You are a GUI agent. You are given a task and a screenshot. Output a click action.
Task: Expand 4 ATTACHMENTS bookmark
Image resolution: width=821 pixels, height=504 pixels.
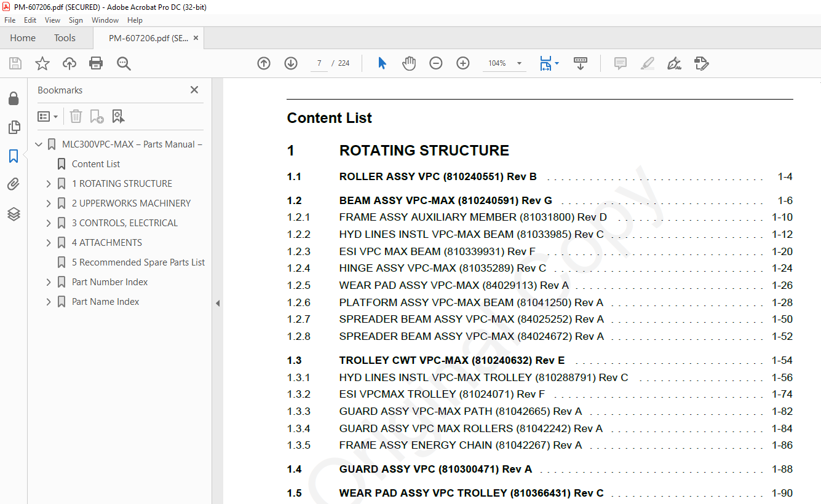(49, 243)
